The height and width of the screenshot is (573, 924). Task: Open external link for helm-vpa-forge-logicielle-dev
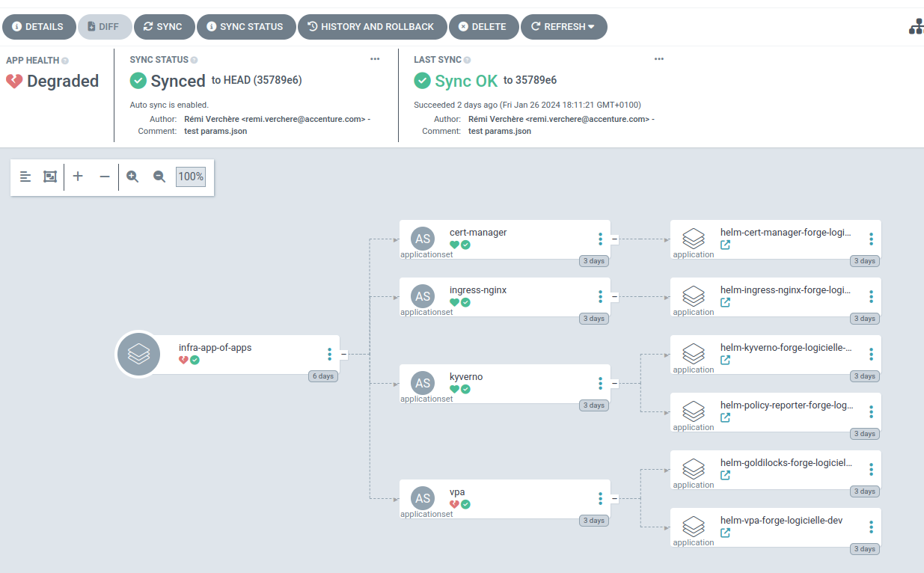pos(725,533)
